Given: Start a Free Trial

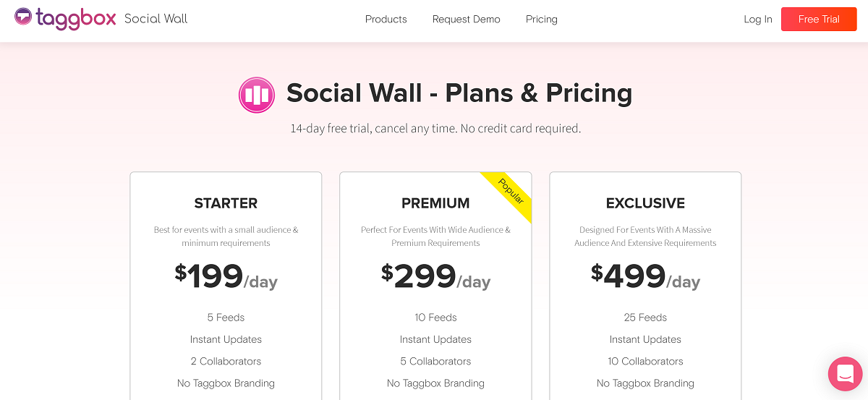Looking at the screenshot, I should coord(819,20).
